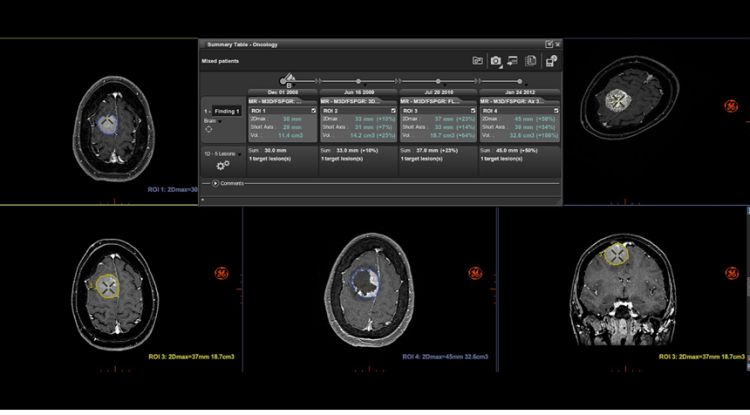Click Jul 20 2010 timeline point
Viewport: 750px width, 415px height.
point(438,81)
